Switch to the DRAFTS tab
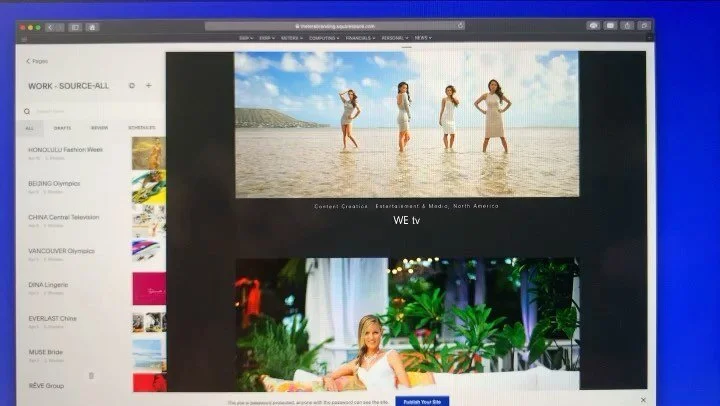The width and height of the screenshot is (720, 406). (62, 128)
